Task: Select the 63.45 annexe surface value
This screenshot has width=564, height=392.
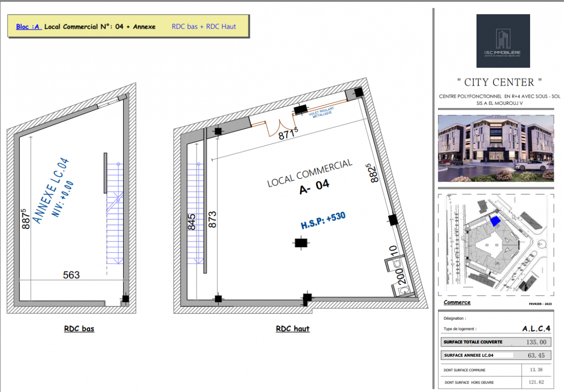Action: click(x=536, y=355)
